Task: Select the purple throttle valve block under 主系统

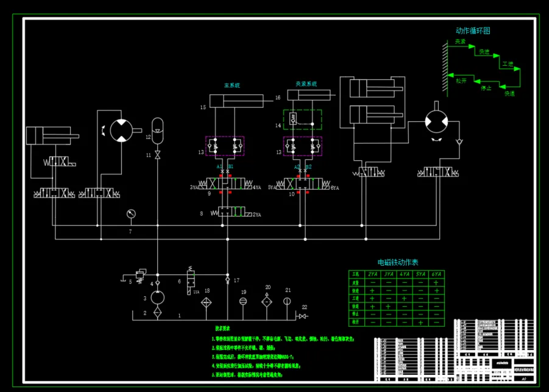Action: pyautogui.click(x=225, y=146)
